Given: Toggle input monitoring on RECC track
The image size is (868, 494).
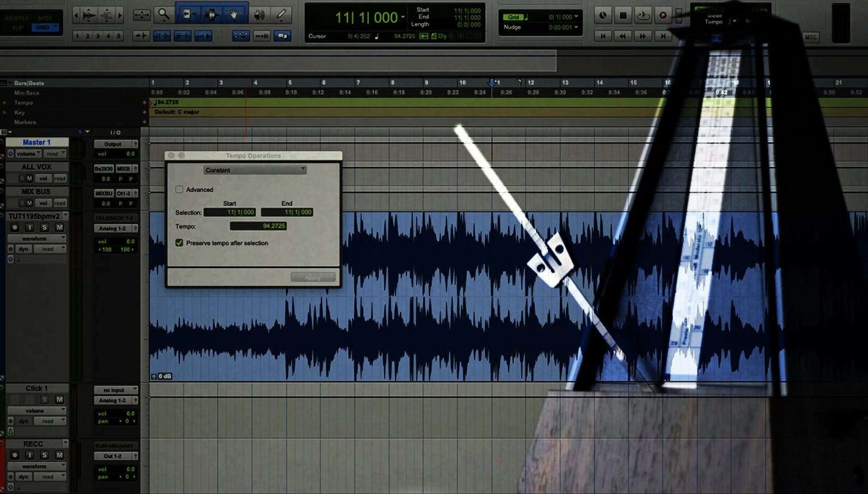Looking at the screenshot, I should [x=29, y=455].
